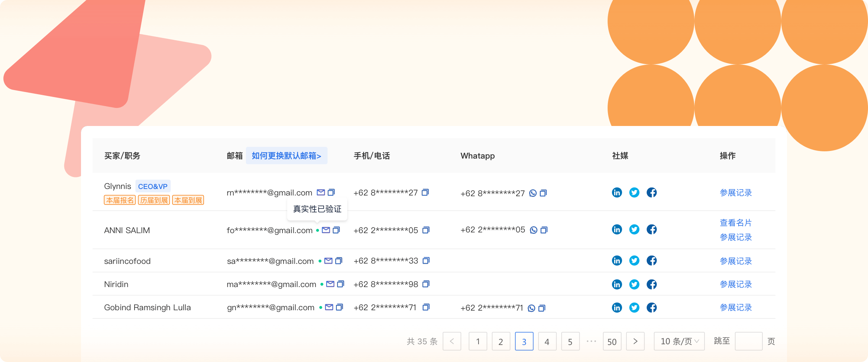This screenshot has height=362, width=868.
Task: Open 查看名片 for ANNI SALIM
Action: 736,223
